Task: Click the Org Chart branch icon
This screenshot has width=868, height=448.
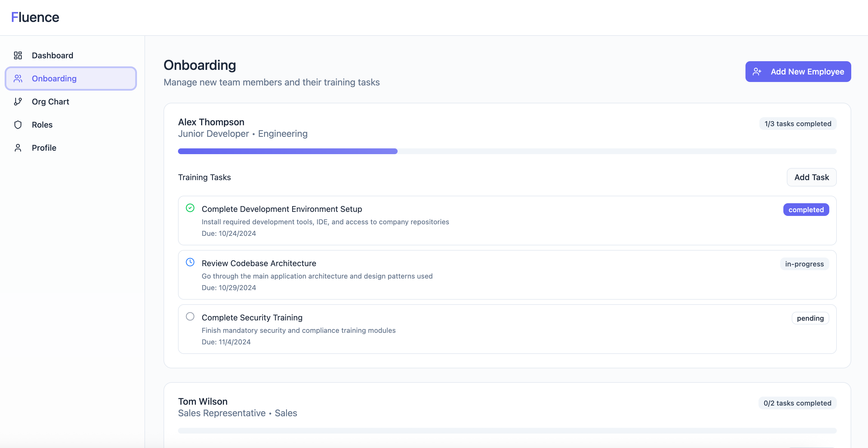Action: 18,101
